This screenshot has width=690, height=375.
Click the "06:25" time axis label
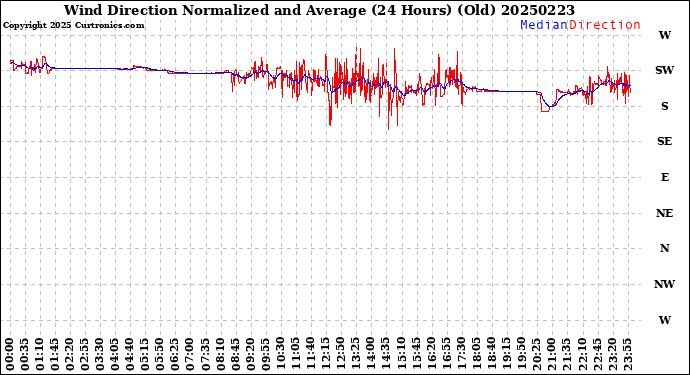click(x=175, y=354)
